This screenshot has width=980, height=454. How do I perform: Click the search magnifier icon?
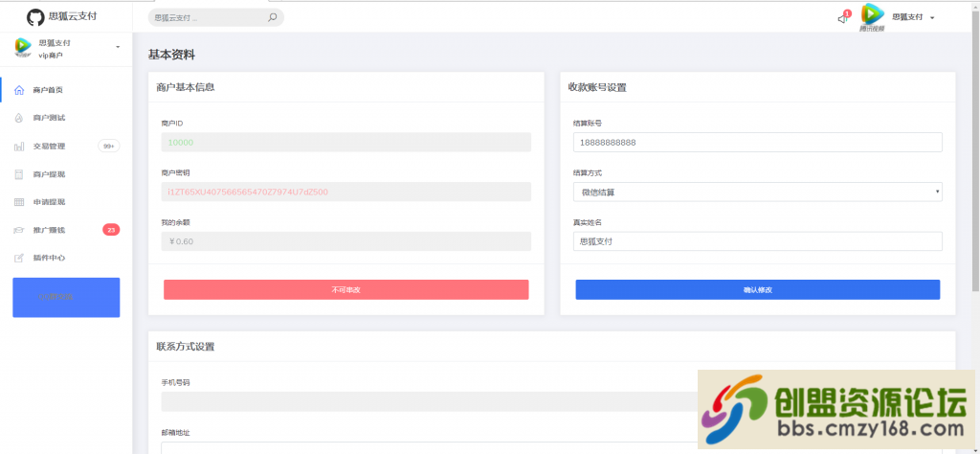tap(273, 17)
